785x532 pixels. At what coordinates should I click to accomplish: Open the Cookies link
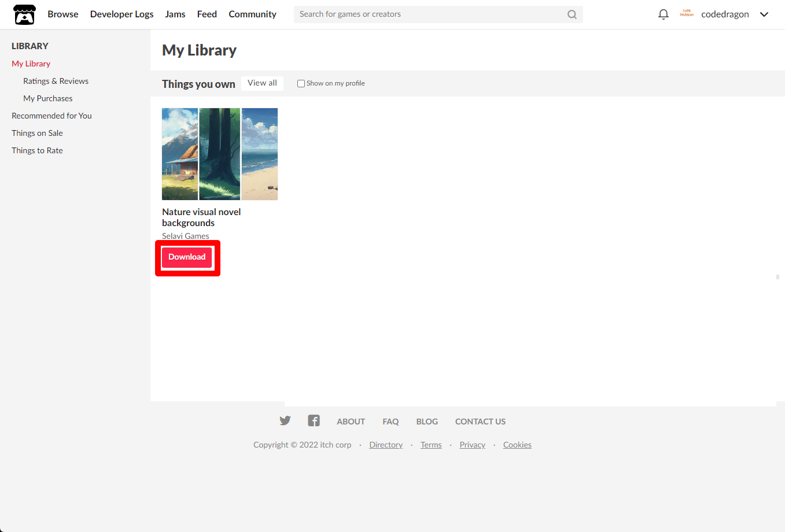[518, 445]
